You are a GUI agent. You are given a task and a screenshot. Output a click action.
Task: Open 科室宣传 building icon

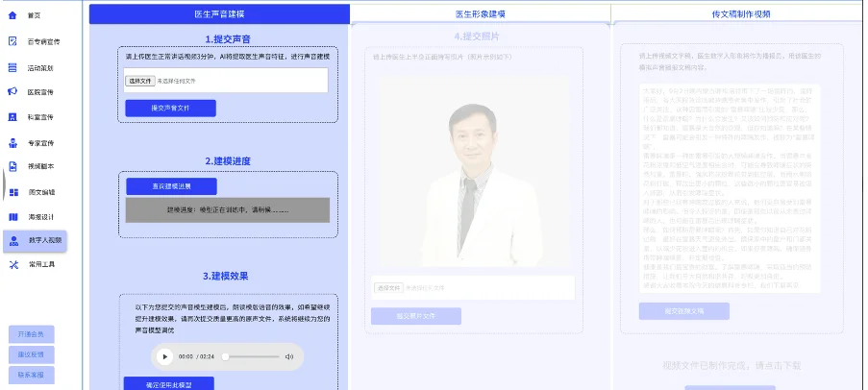coord(12,117)
